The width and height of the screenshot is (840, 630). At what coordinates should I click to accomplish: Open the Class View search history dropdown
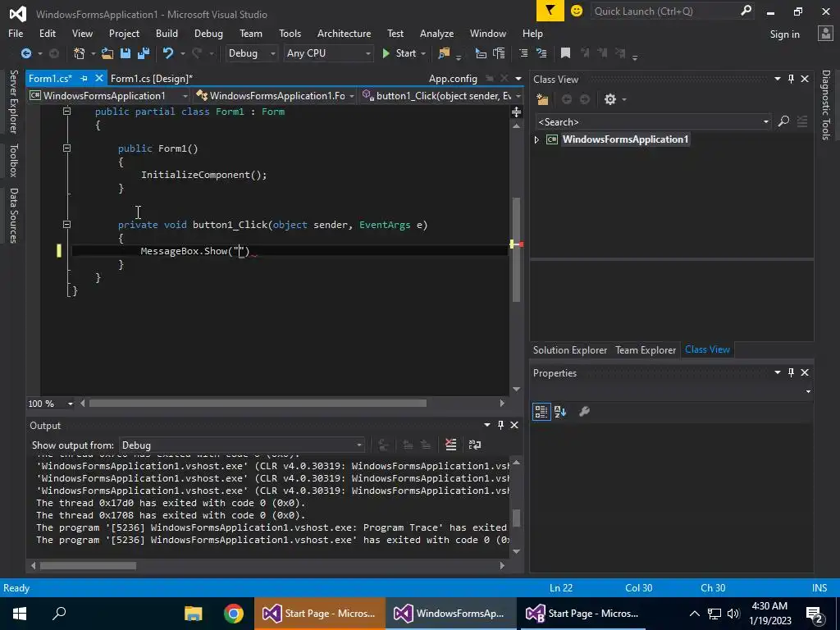(766, 121)
